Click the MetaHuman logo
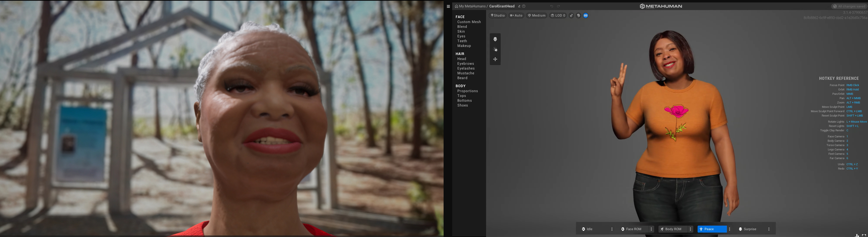The height and width of the screenshot is (237, 868). [x=661, y=6]
